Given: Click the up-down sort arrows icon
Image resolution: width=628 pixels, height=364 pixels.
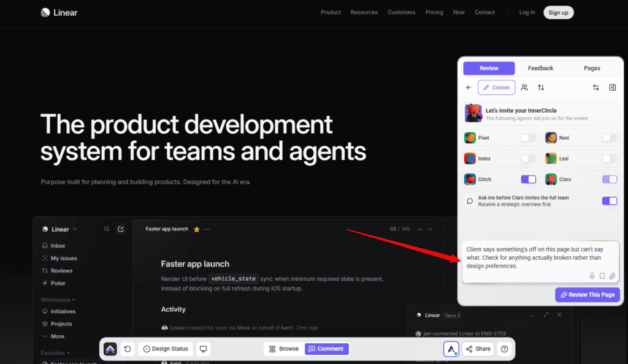Looking at the screenshot, I should pyautogui.click(x=541, y=88).
